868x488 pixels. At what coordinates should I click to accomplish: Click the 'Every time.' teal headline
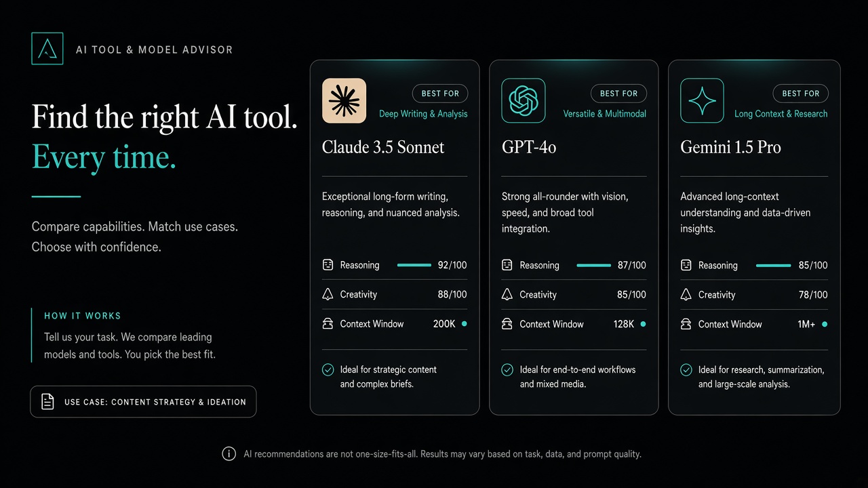104,158
